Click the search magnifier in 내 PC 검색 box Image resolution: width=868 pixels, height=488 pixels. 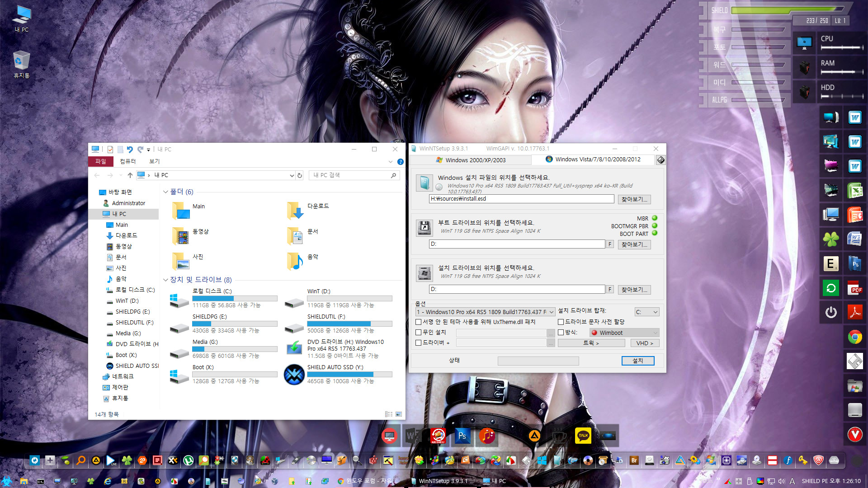coord(393,175)
